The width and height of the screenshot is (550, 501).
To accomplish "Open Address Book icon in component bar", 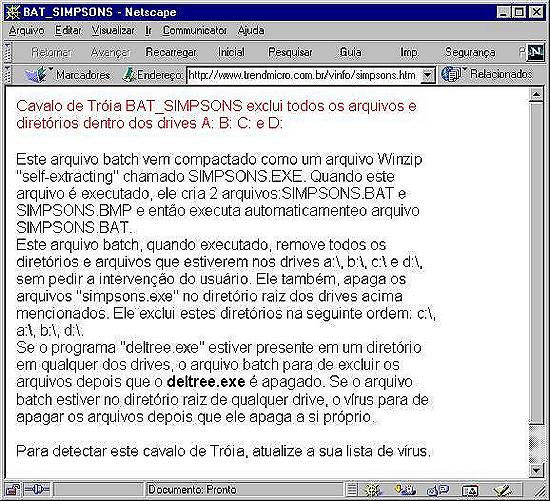I will click(x=469, y=490).
